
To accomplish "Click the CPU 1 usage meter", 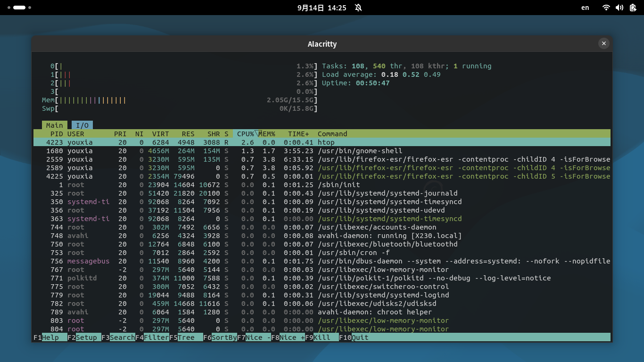I will [x=184, y=74].
